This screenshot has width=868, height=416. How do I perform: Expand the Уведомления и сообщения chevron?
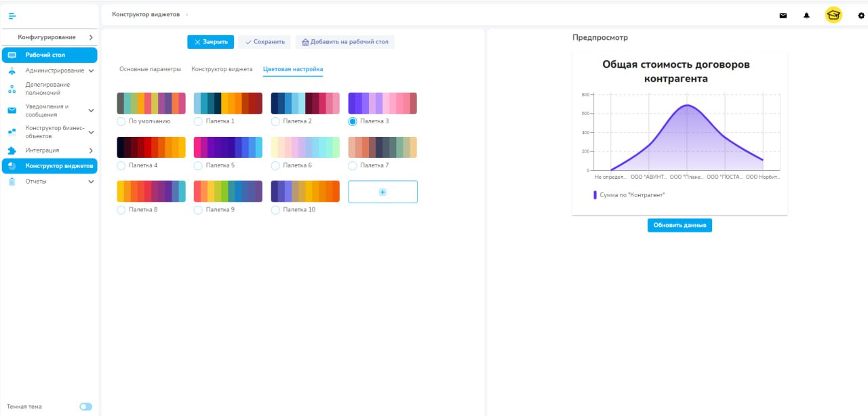pos(91,110)
